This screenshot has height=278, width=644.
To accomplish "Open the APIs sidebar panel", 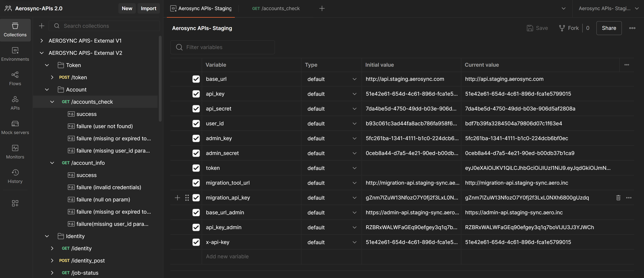I will pos(15,103).
